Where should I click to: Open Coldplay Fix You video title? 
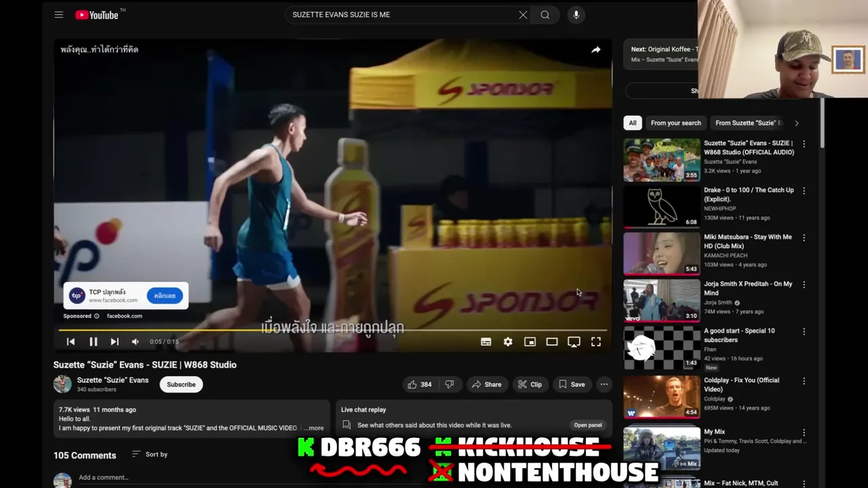pyautogui.click(x=741, y=384)
